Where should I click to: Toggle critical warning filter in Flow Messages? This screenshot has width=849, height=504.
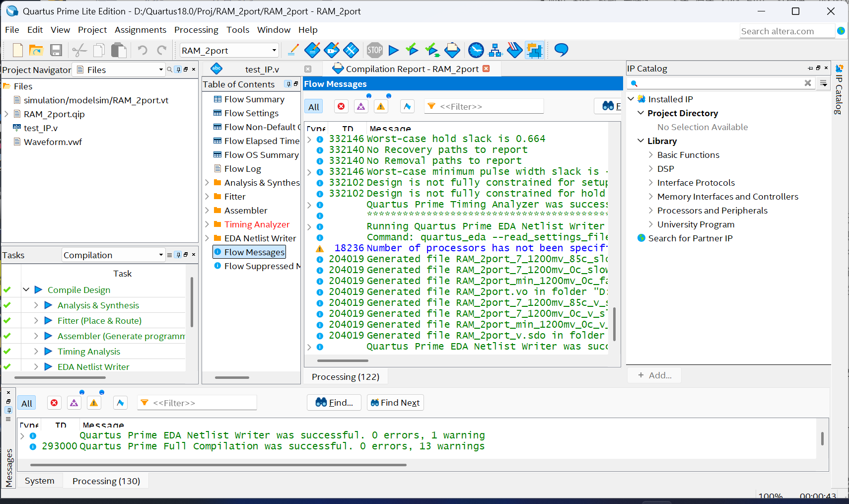tap(361, 106)
